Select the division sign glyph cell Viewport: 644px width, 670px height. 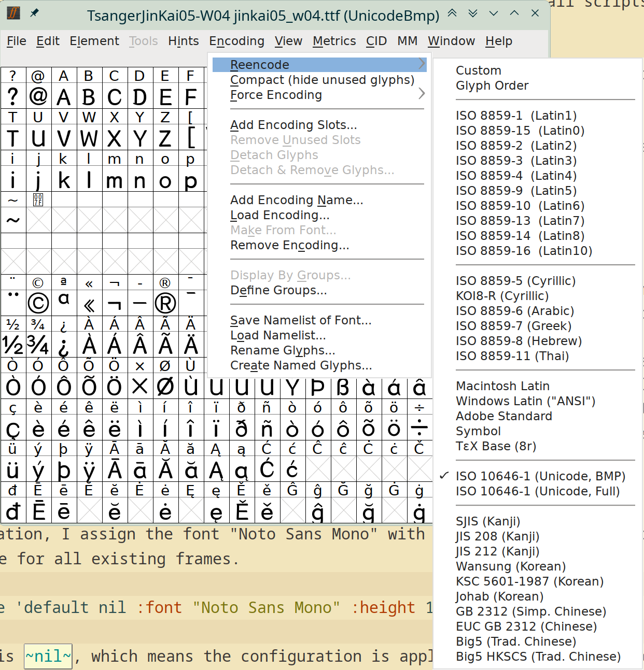tap(419, 429)
